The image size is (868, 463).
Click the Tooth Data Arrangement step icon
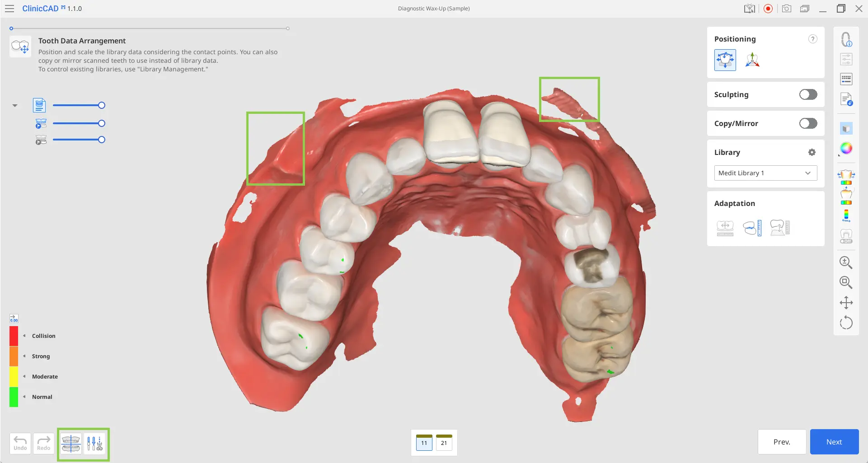tap(20, 47)
